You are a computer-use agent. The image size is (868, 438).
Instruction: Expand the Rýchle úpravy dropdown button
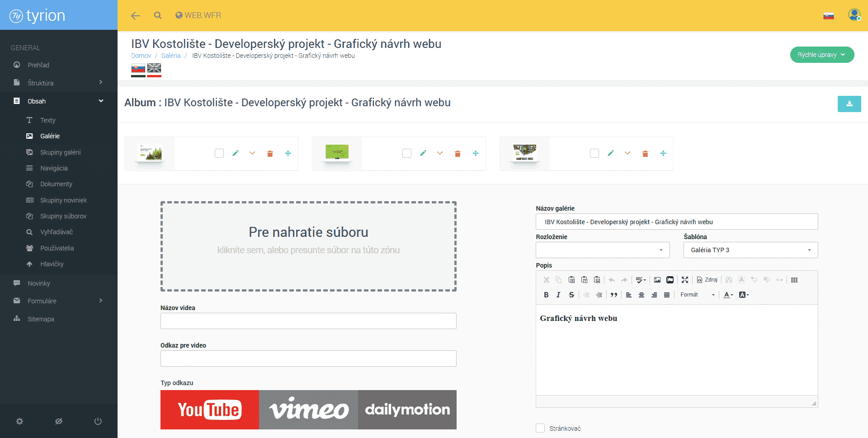pos(821,55)
